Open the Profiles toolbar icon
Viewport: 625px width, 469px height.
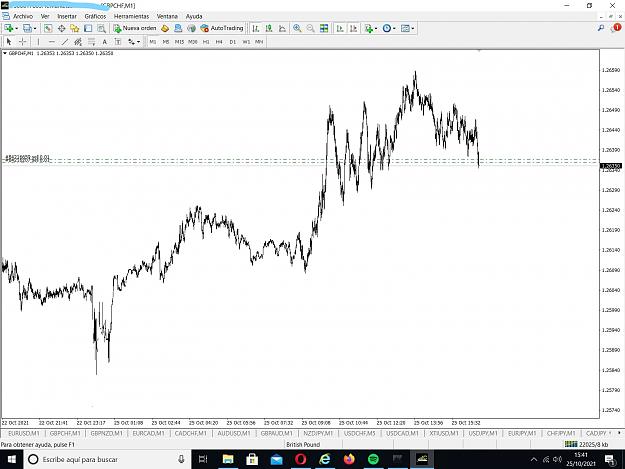27,28
